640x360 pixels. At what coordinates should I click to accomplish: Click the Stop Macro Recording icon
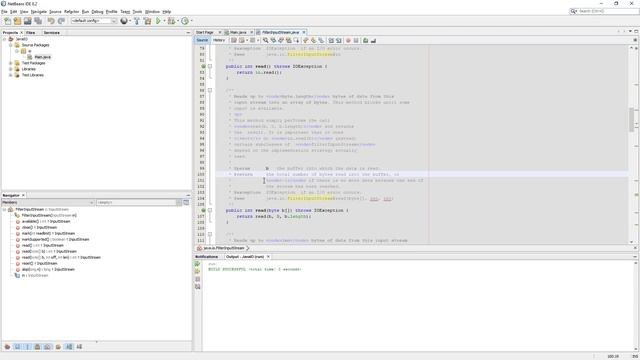tap(356, 40)
